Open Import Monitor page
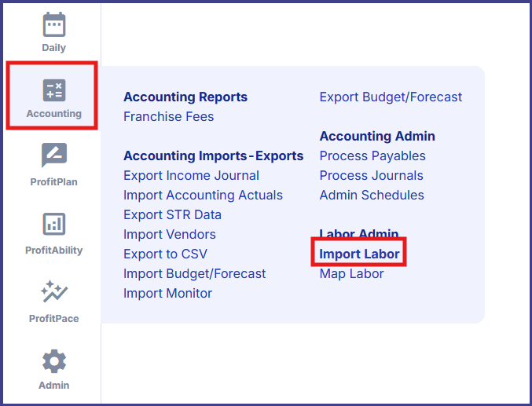Viewport: 532px width, 406px height. 167,294
